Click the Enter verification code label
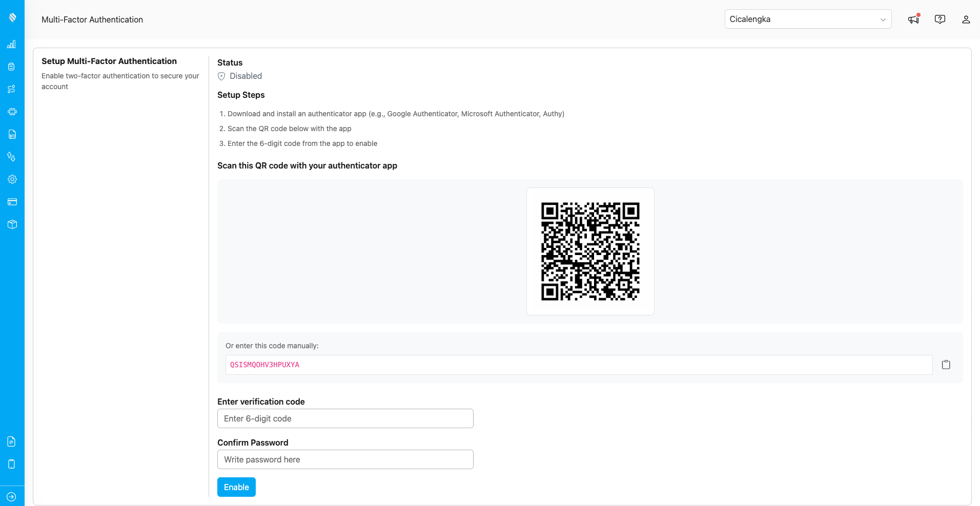Image resolution: width=980 pixels, height=506 pixels. [x=261, y=402]
